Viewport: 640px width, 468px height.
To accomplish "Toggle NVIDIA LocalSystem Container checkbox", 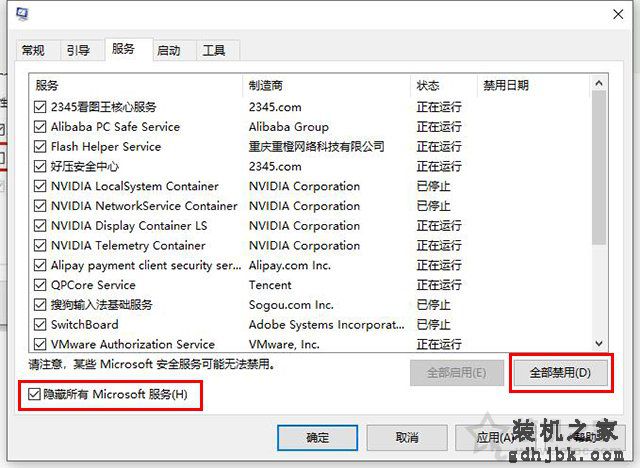I will 40,186.
